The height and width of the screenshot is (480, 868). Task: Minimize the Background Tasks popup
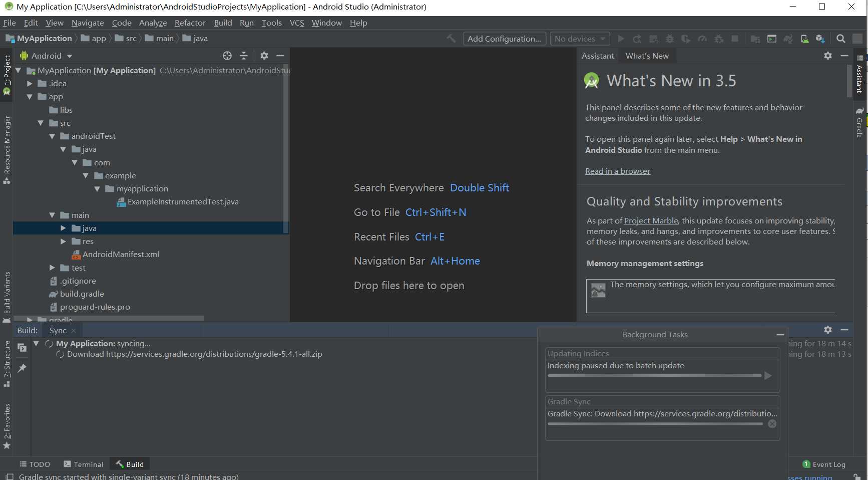[x=780, y=335]
